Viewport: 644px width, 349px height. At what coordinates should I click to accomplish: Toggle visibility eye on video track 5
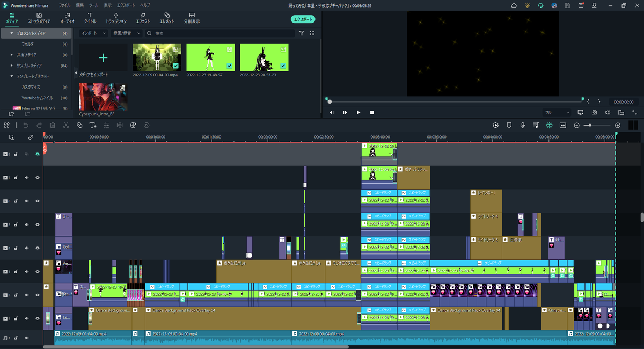[x=38, y=224]
